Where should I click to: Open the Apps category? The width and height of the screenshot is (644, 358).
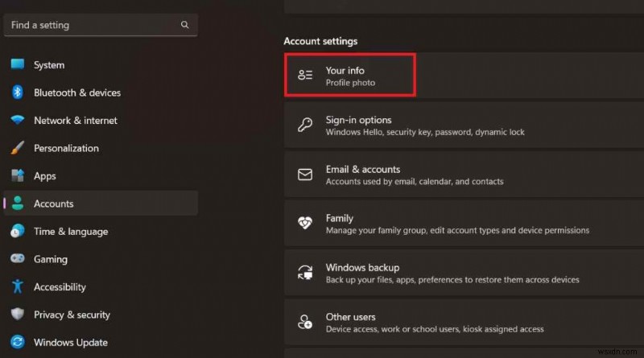tap(101, 175)
